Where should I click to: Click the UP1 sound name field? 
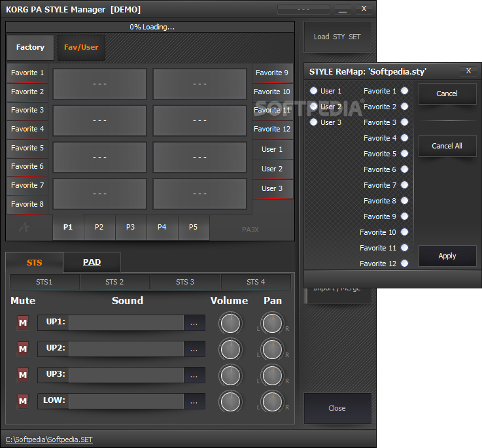point(126,323)
